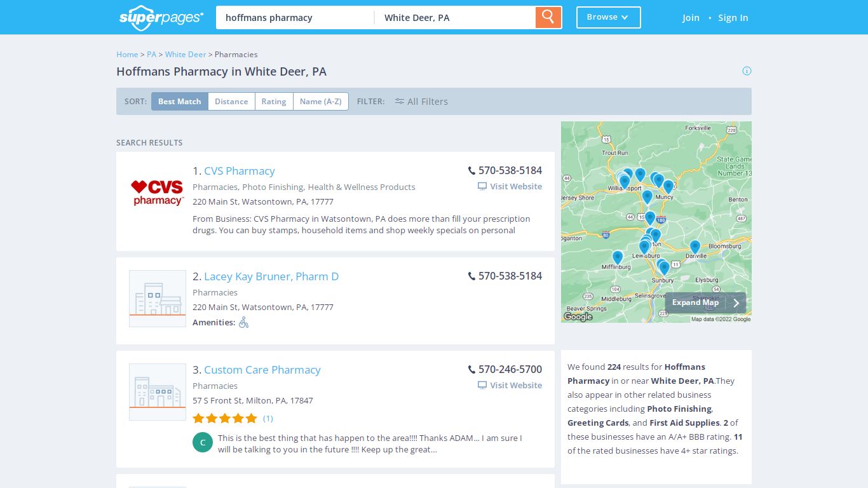Click the CVS categories line with Photo Finishing
Image resolution: width=868 pixels, height=488 pixels.
[304, 187]
